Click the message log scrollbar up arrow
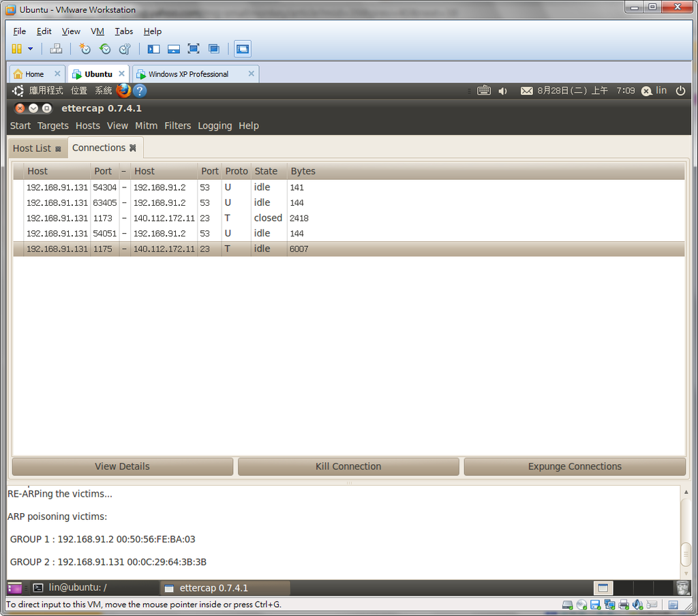 click(x=686, y=492)
